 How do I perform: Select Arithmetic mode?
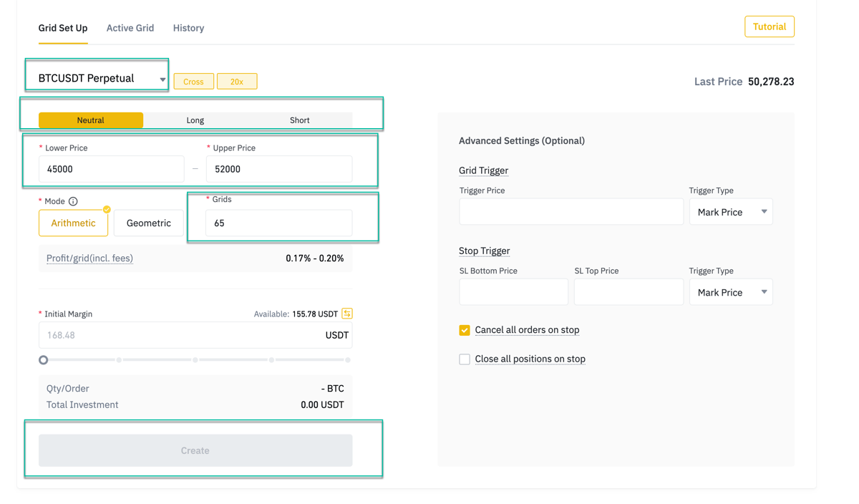coord(73,223)
